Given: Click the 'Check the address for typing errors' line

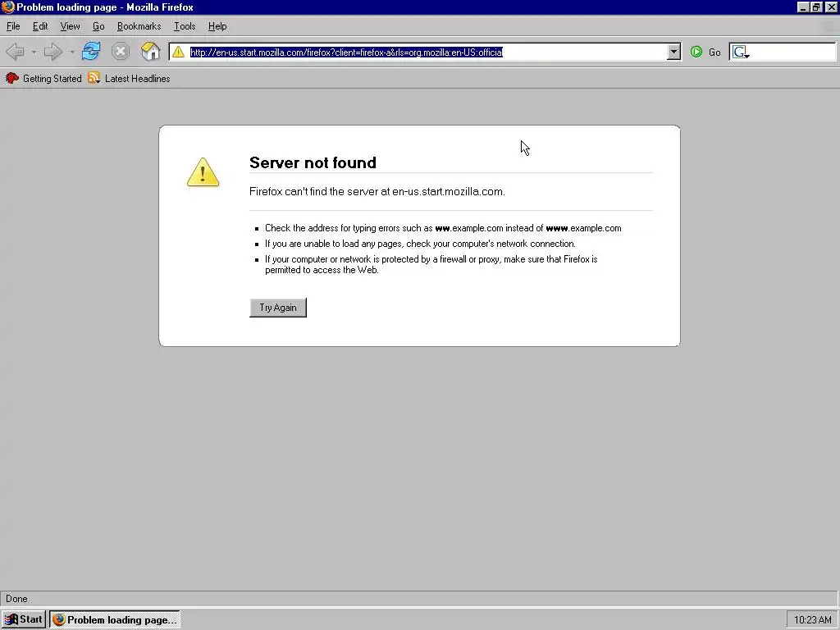Looking at the screenshot, I should point(443,228).
